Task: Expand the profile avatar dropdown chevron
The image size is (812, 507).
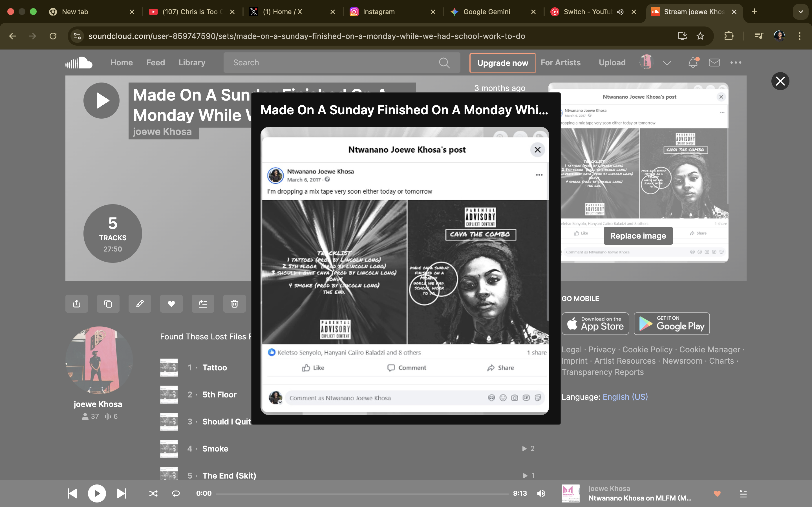Action: [x=667, y=63]
